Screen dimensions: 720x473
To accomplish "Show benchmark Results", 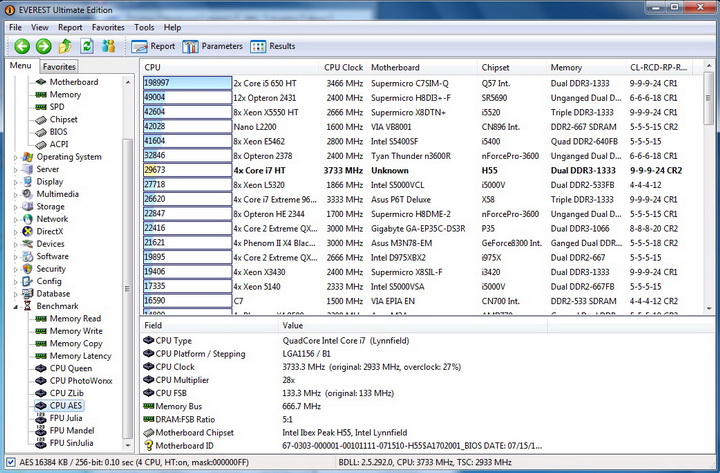I will click(x=273, y=46).
